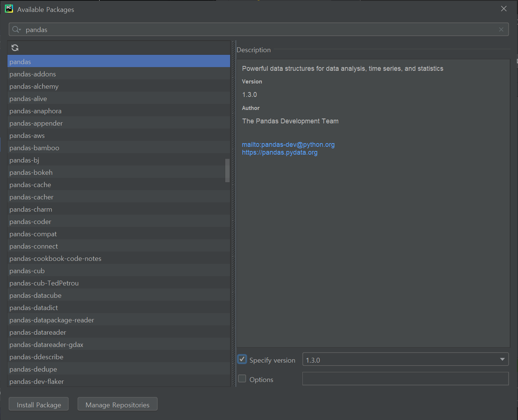Close the Available Packages dialog
The width and height of the screenshot is (518, 420).
coord(504,9)
